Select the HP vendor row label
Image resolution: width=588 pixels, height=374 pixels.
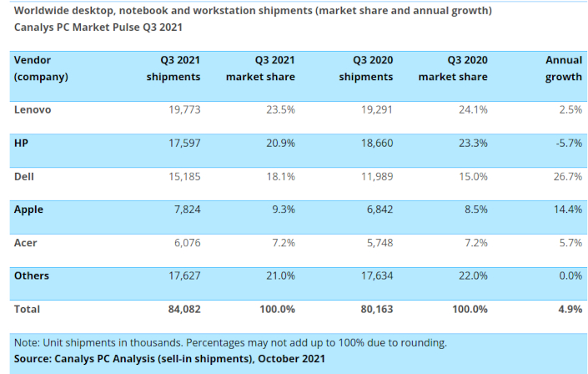pyautogui.click(x=22, y=143)
